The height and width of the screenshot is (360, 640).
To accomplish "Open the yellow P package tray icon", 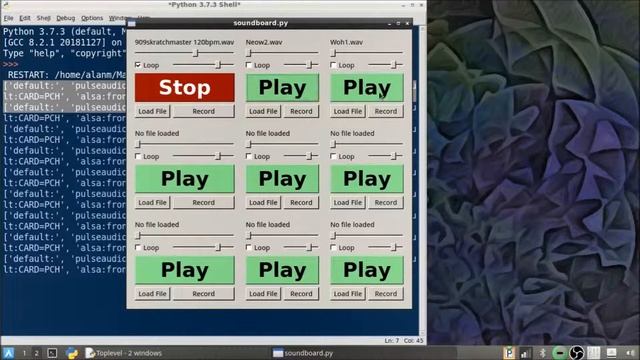I will 509,353.
